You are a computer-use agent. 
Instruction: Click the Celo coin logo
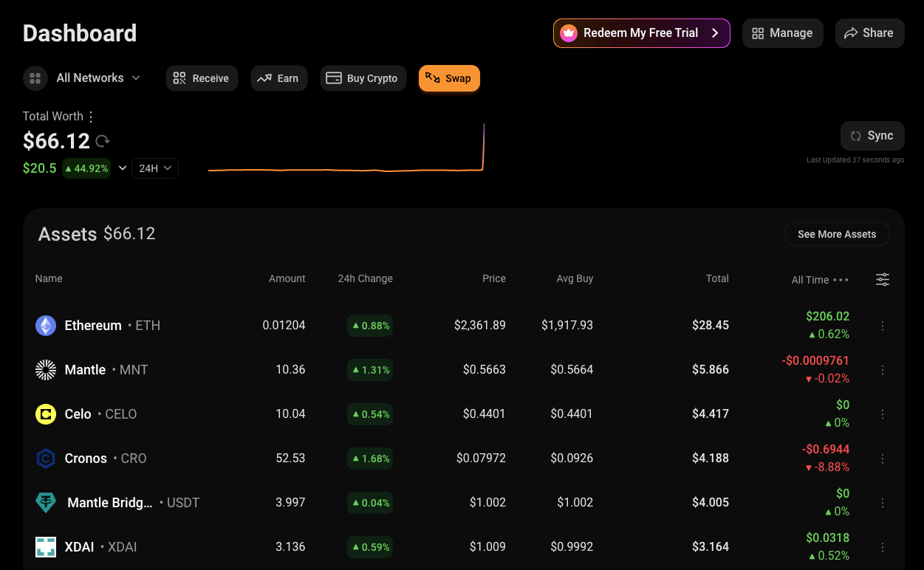(x=46, y=414)
